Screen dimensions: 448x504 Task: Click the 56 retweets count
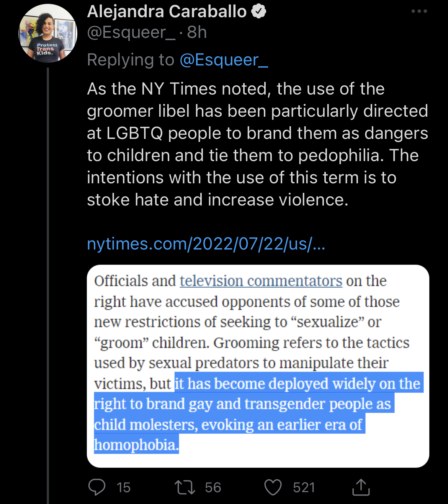tap(213, 487)
